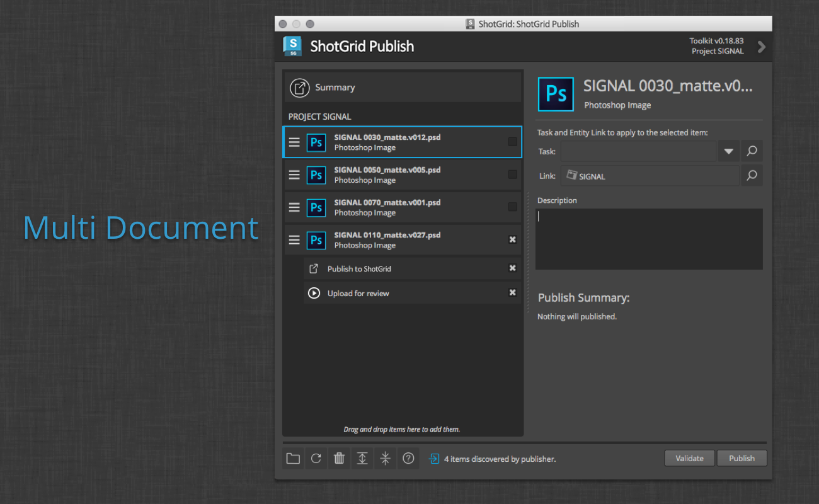Refresh the publish item list
The image size is (819, 504).
click(x=316, y=459)
